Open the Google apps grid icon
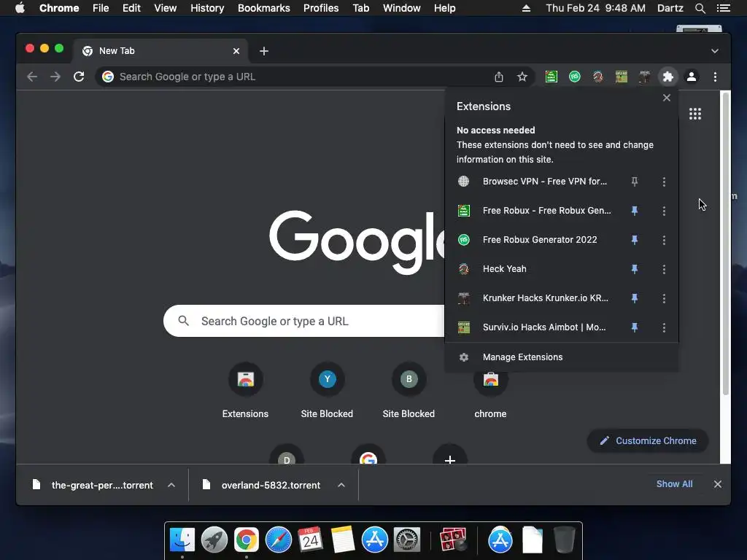The height and width of the screenshot is (560, 747). [695, 114]
